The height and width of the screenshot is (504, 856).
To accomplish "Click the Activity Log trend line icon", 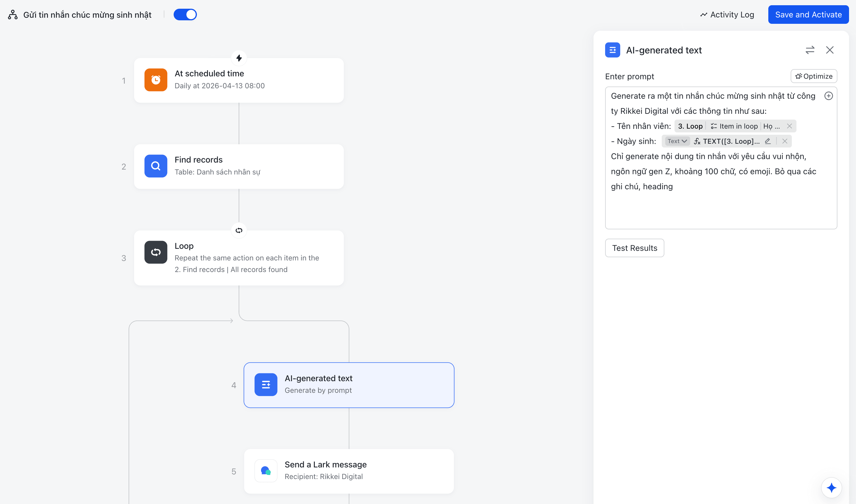I will (704, 15).
